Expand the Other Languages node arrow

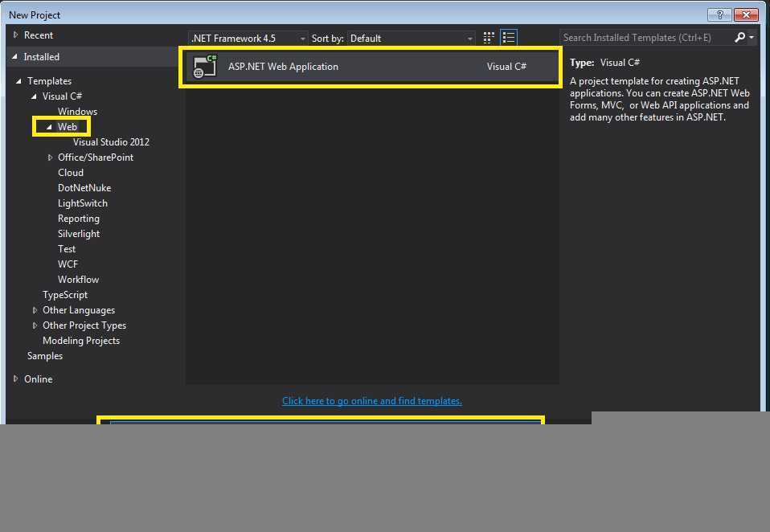click(x=35, y=310)
